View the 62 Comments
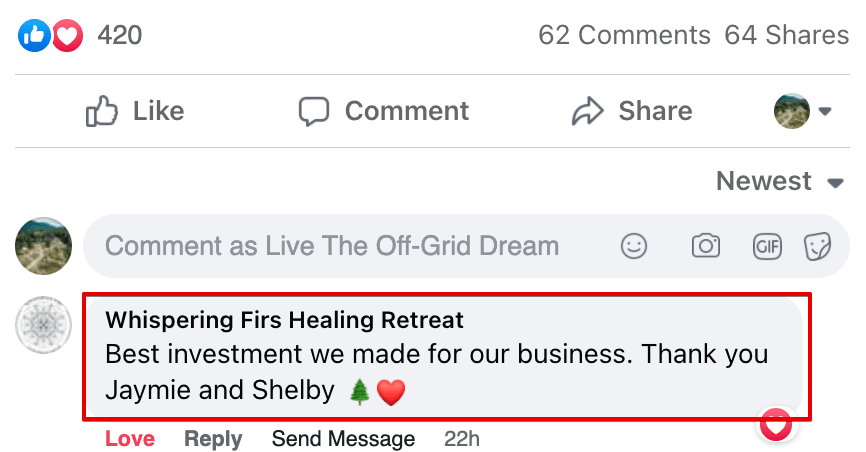 point(624,36)
